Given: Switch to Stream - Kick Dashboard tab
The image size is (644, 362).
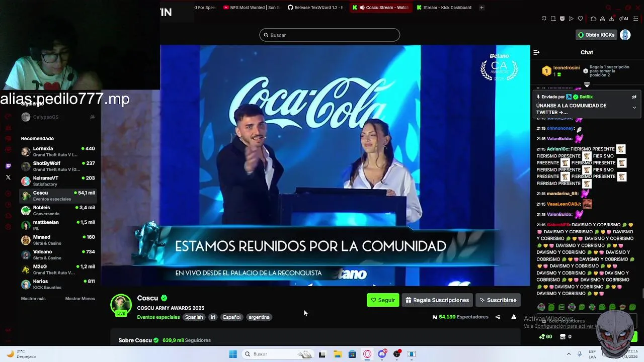Looking at the screenshot, I should coord(445,8).
